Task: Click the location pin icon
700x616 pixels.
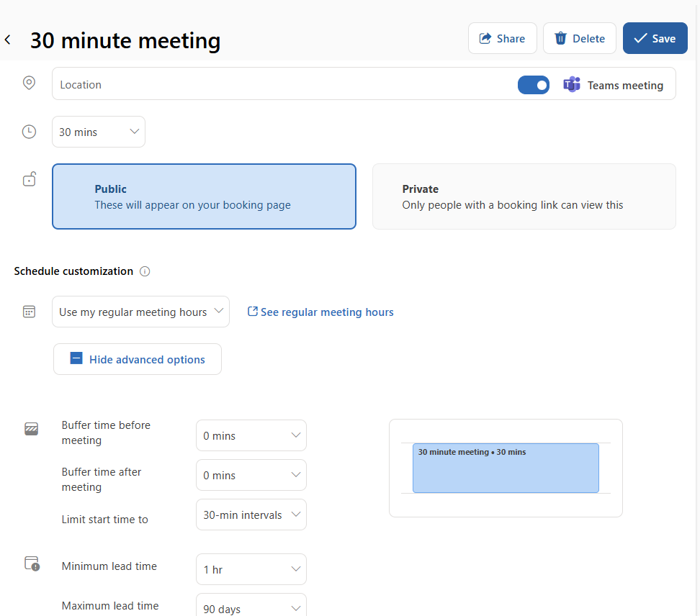Action: point(29,83)
